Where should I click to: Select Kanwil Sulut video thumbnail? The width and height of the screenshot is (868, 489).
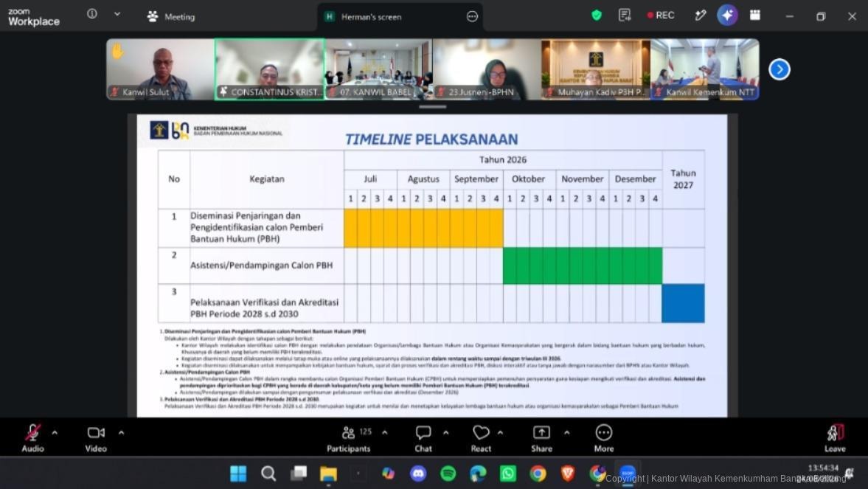(161, 69)
